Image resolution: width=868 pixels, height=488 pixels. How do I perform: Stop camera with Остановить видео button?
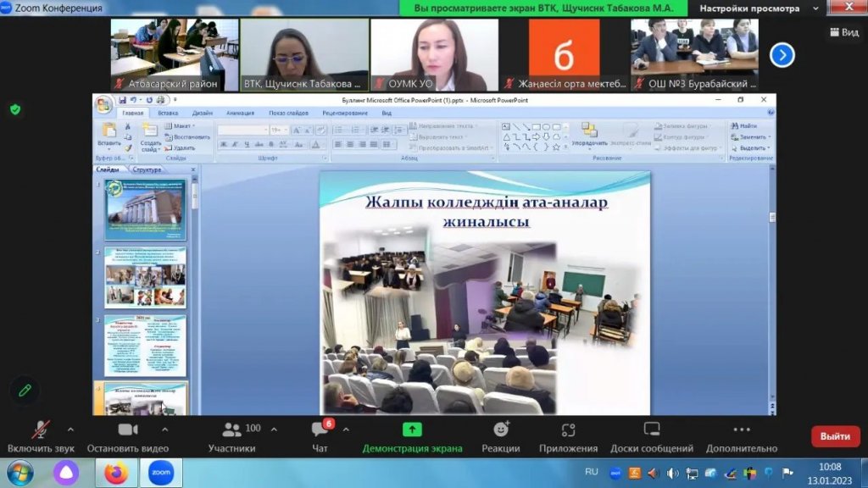tap(128, 437)
